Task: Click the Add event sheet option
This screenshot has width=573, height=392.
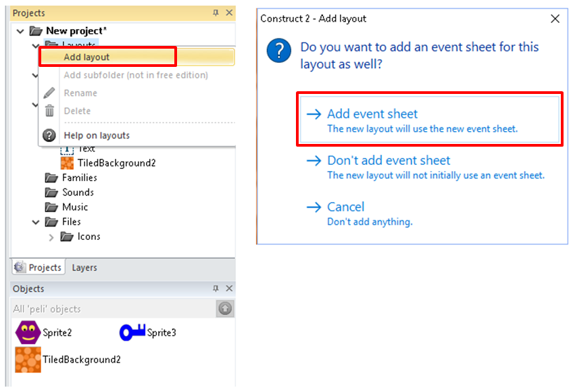Action: pos(372,114)
